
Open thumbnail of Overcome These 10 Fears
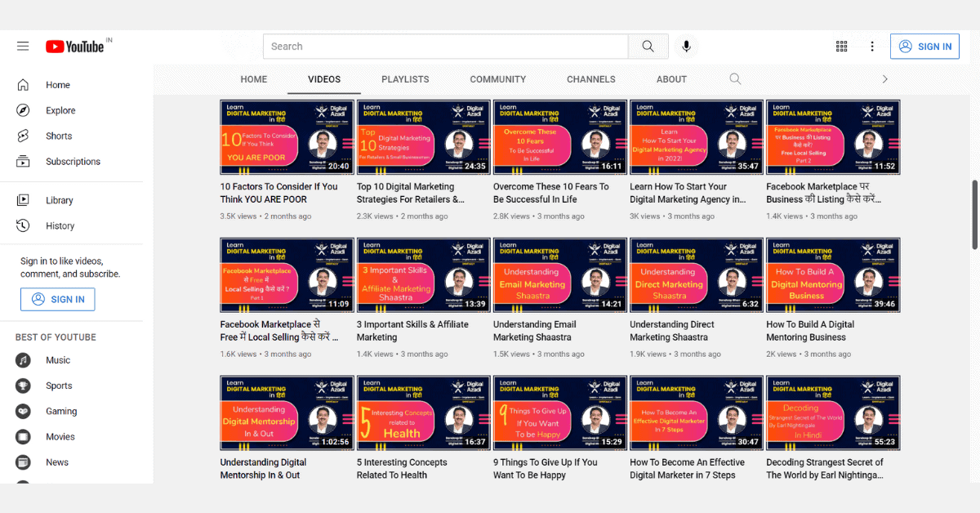(559, 137)
